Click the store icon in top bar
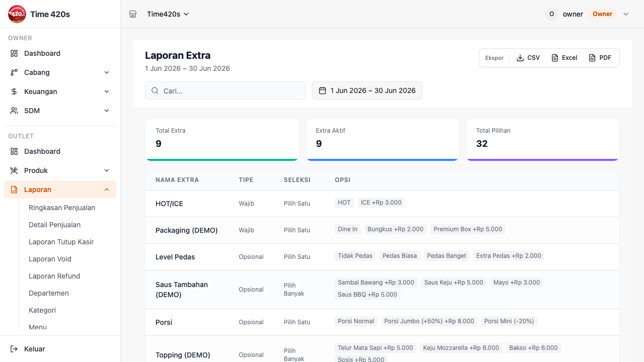This screenshot has height=362, width=644. point(133,14)
